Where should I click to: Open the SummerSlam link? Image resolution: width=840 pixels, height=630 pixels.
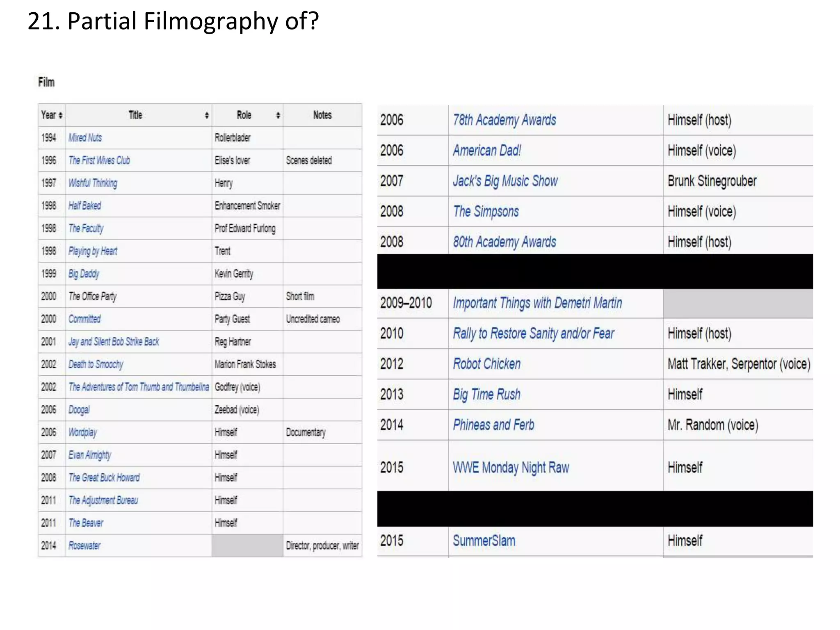tap(484, 541)
